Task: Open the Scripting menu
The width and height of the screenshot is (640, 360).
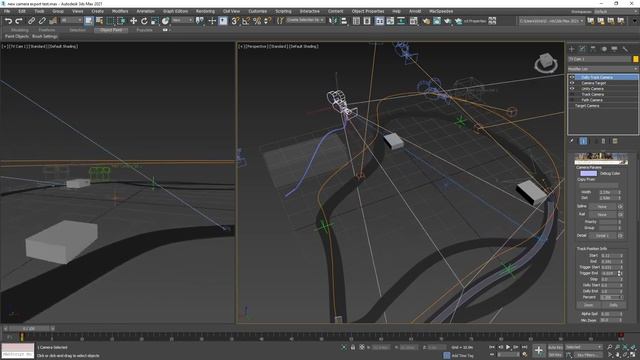Action: (x=283, y=11)
